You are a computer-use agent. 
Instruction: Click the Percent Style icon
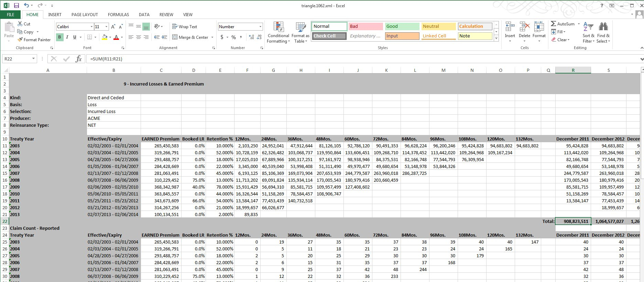(233, 37)
